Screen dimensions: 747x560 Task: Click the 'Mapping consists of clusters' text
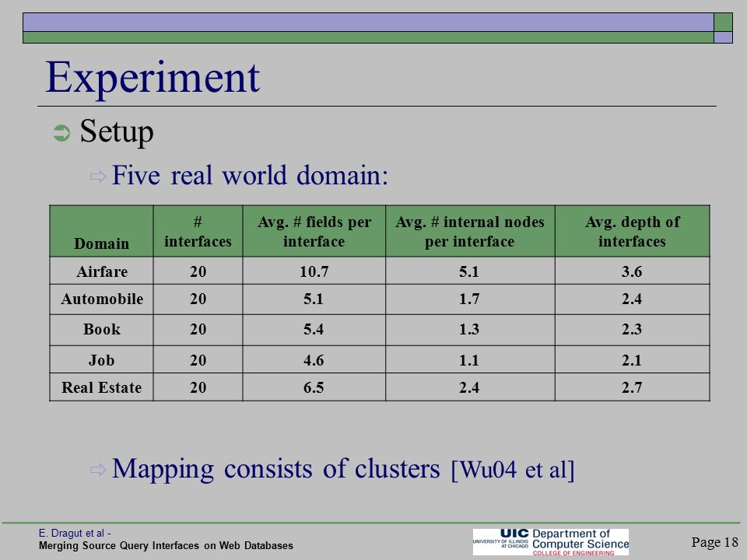pyautogui.click(x=275, y=468)
